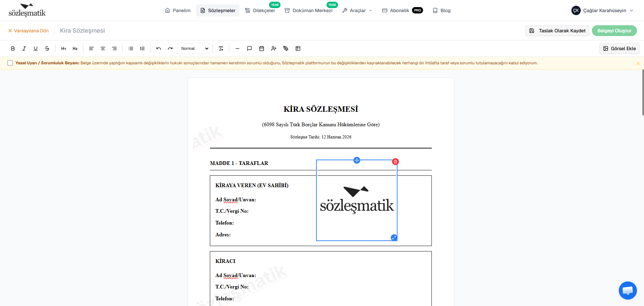Viewport: 644px width, 306px height.
Task: Insert a horizontal line
Action: [x=237, y=48]
